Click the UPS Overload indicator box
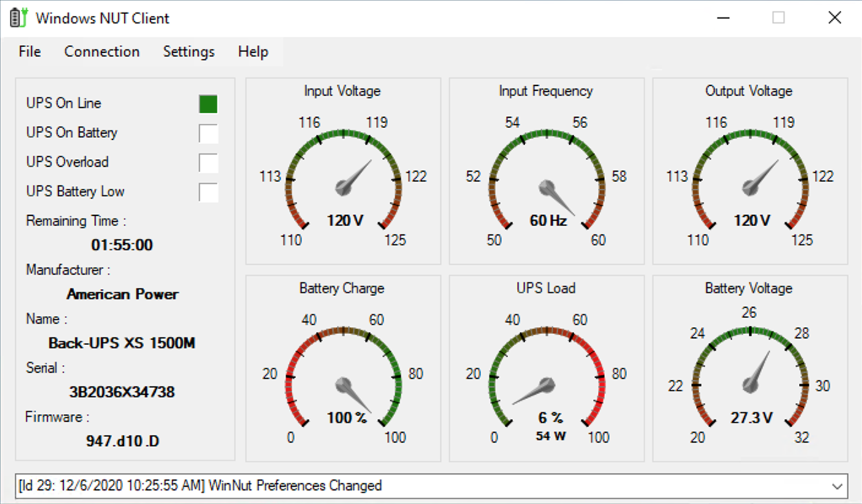 click(x=208, y=163)
